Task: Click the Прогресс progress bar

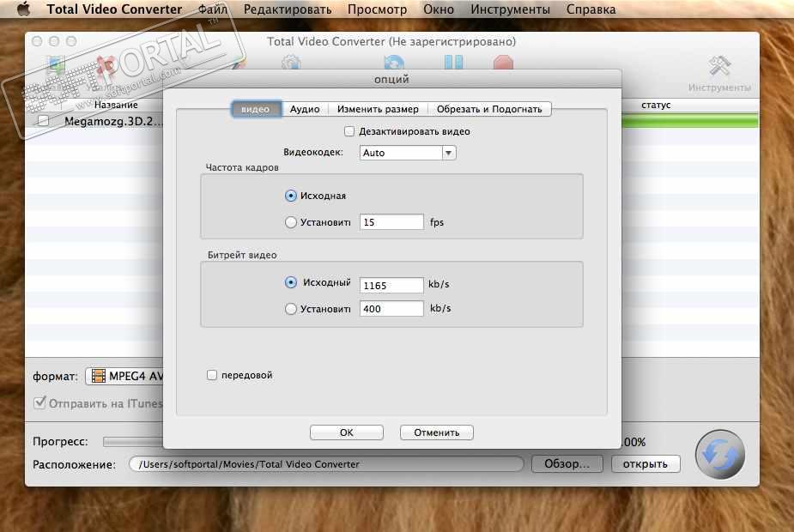Action: click(x=133, y=442)
